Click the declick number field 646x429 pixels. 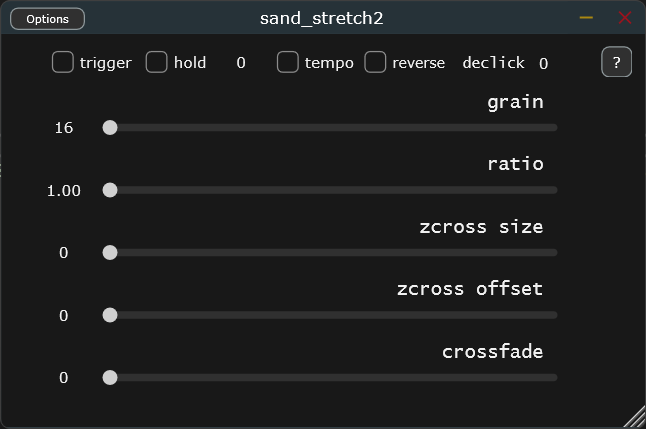click(543, 64)
